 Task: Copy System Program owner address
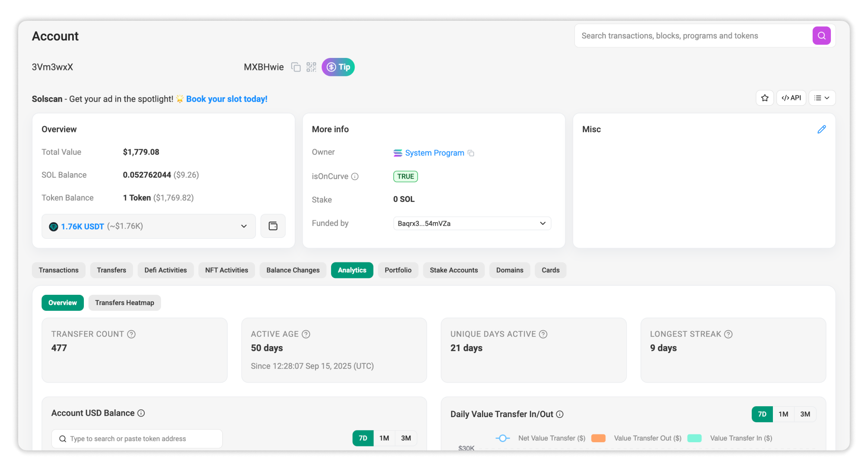point(471,153)
